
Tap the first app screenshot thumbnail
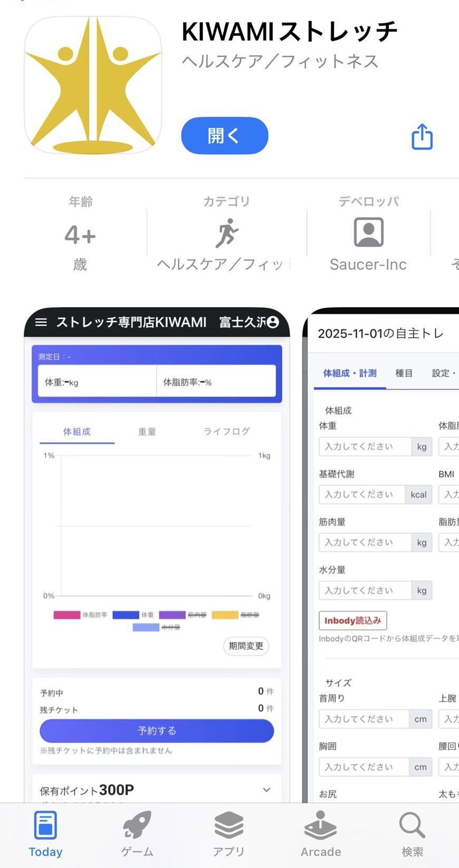tap(157, 555)
